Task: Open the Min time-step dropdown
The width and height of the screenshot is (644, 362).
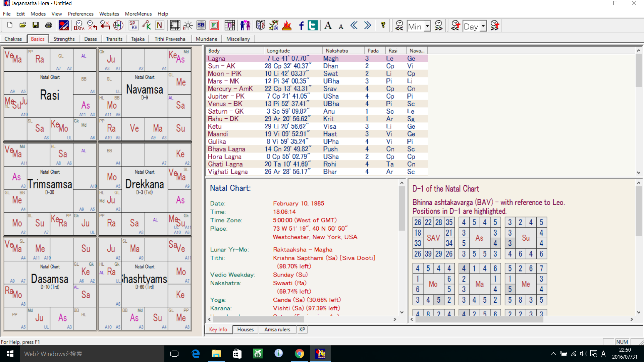Action: 427,26
